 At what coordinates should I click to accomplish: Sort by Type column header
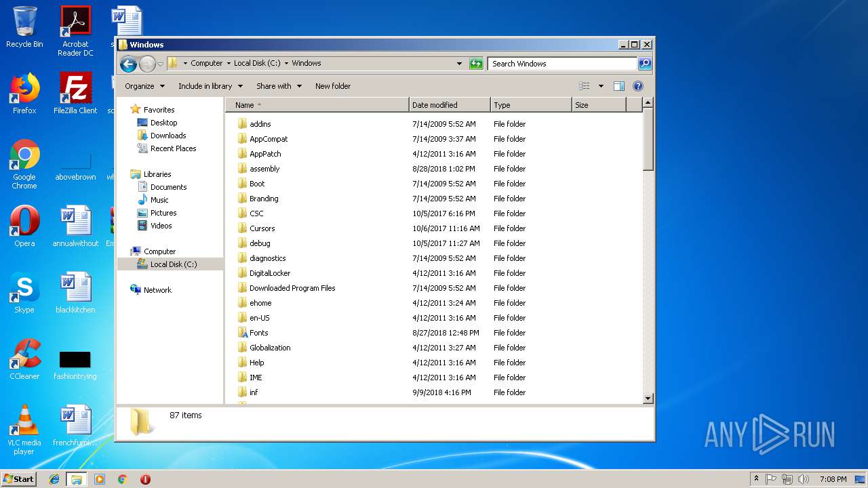point(531,105)
